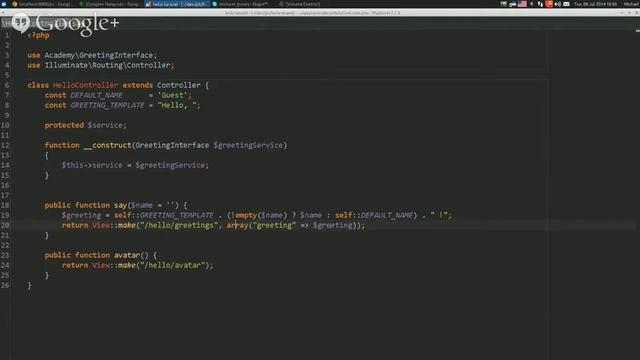The image size is (640, 360).
Task: Click the second system tray applet icon
Action: click(513, 4)
